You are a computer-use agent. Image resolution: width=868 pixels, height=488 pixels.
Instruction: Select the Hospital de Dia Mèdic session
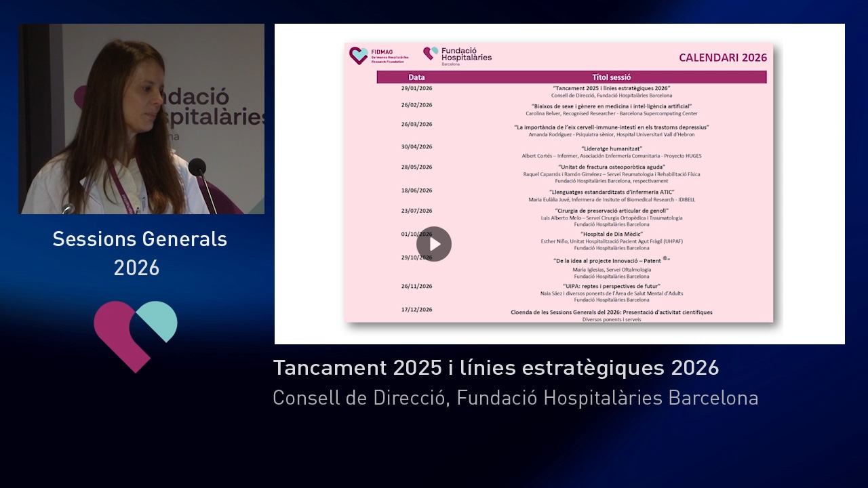click(x=612, y=234)
